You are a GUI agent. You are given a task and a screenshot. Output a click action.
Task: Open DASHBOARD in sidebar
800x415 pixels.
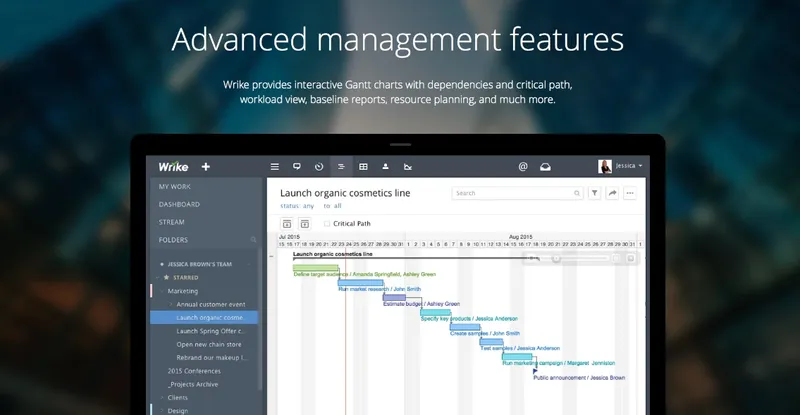pos(179,204)
